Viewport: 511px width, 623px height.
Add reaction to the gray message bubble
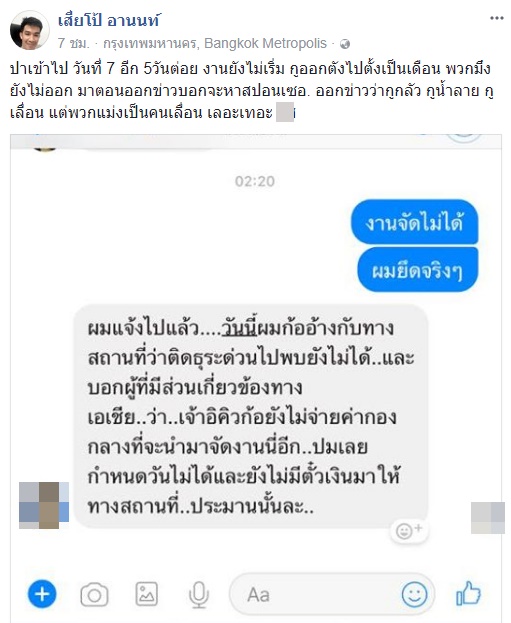pyautogui.click(x=408, y=530)
